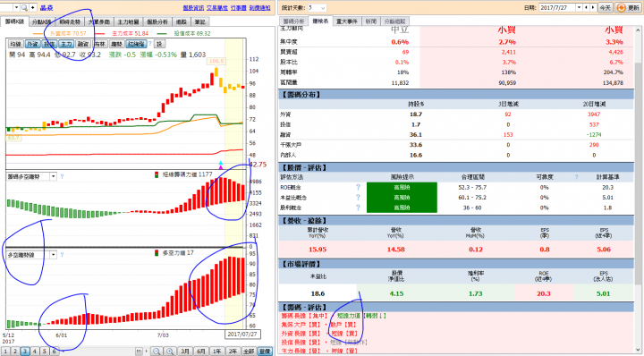Set chart range to 2年
The width and height of the screenshot is (644, 356).
point(233,352)
